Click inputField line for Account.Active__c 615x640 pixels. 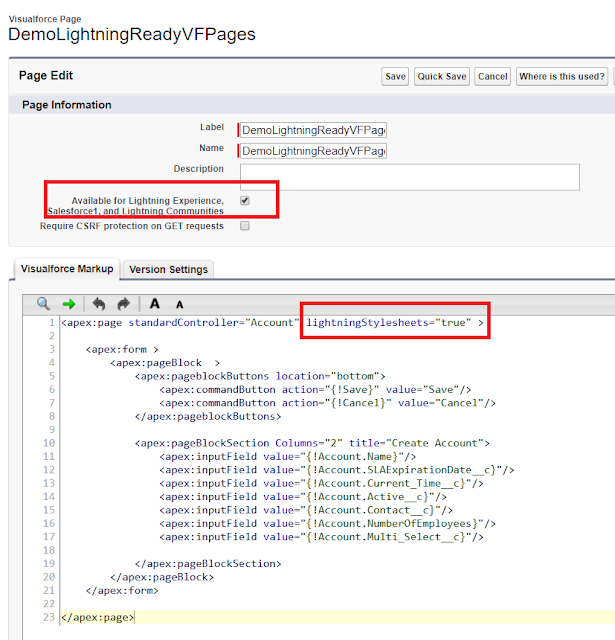click(303, 497)
